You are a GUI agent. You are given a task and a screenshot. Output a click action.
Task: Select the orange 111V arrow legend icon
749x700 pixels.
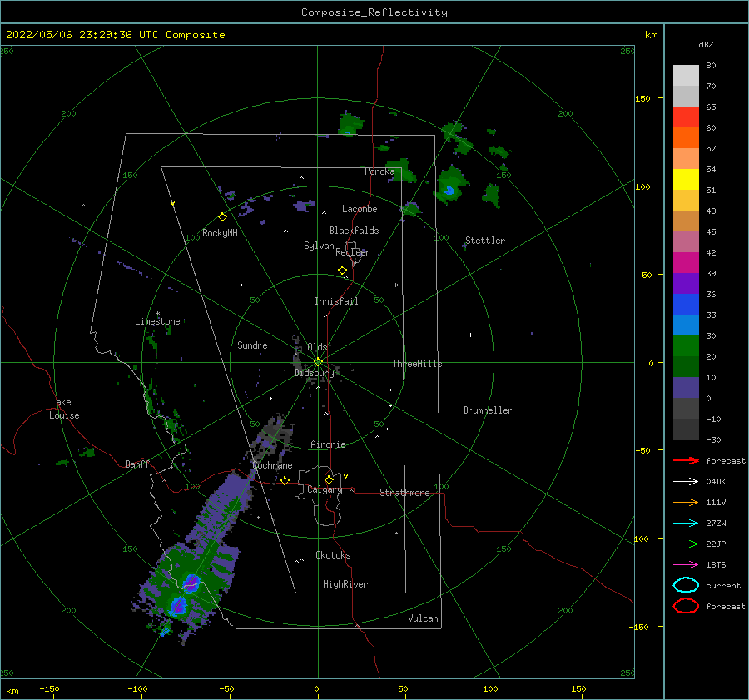tap(686, 502)
